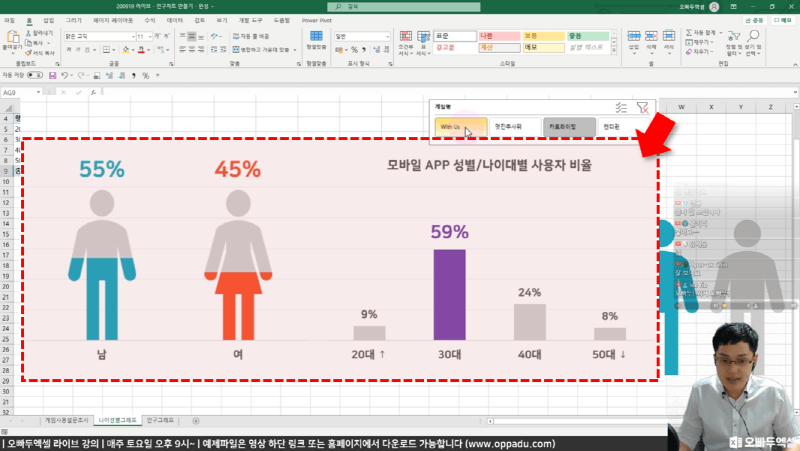Apply italic formatting
This screenshot has width=800, height=451.
point(78,49)
